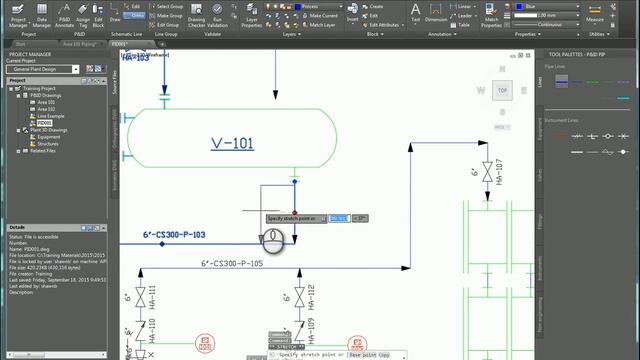Select the Dimension tool
The height and width of the screenshot is (360, 640).
click(436, 13)
